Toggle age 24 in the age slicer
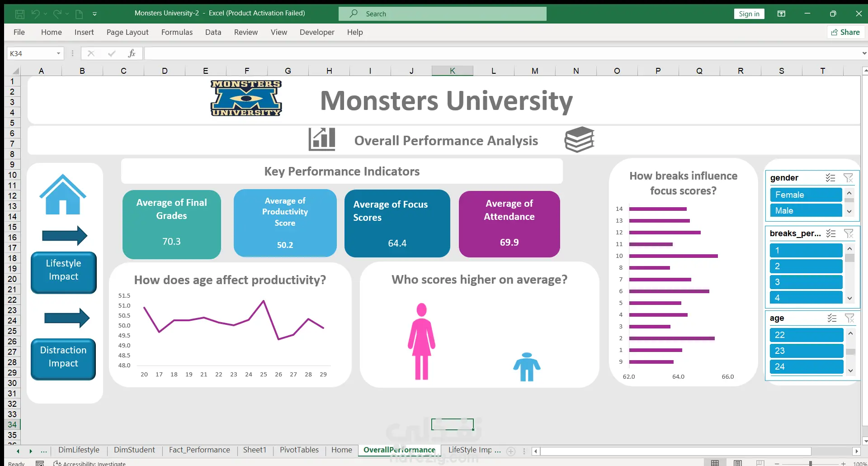Screen dimensions: 868x466 (807, 367)
